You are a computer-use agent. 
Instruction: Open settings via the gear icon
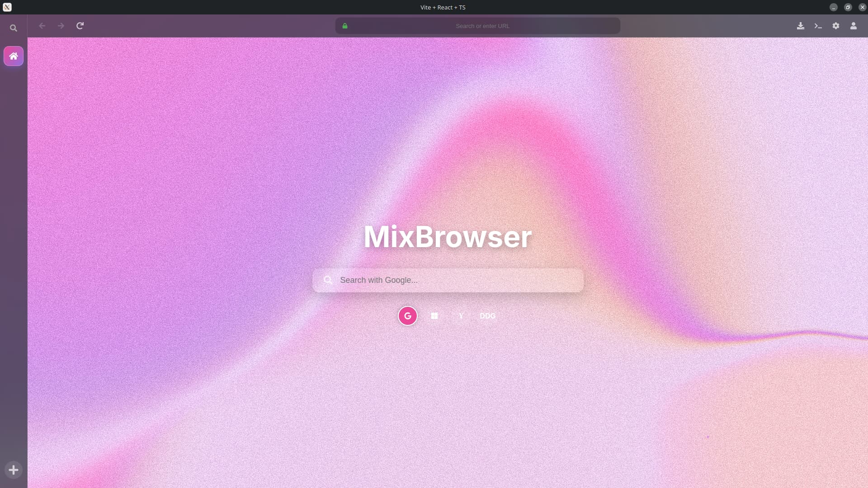[836, 26]
